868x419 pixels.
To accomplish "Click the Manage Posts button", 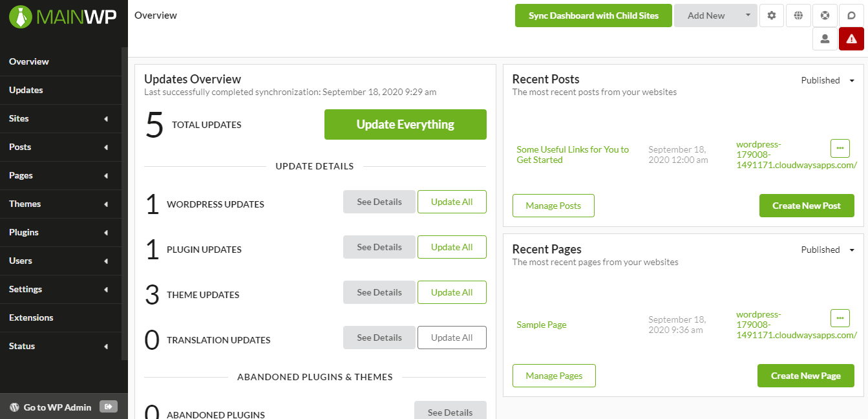I will 553,206.
